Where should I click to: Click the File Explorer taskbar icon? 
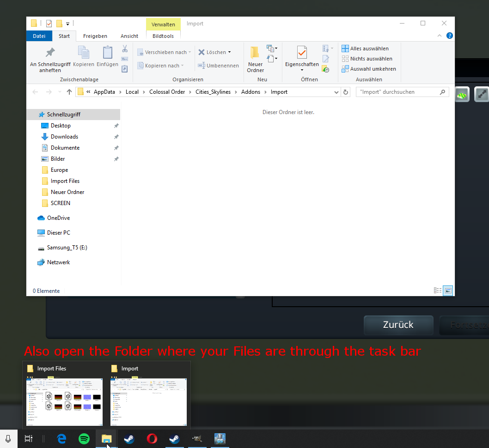[106, 439]
